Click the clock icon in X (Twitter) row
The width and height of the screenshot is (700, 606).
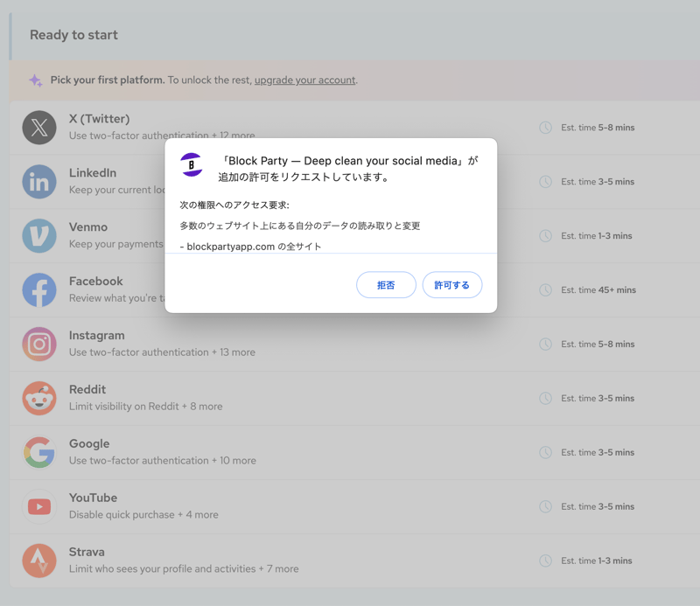point(545,128)
